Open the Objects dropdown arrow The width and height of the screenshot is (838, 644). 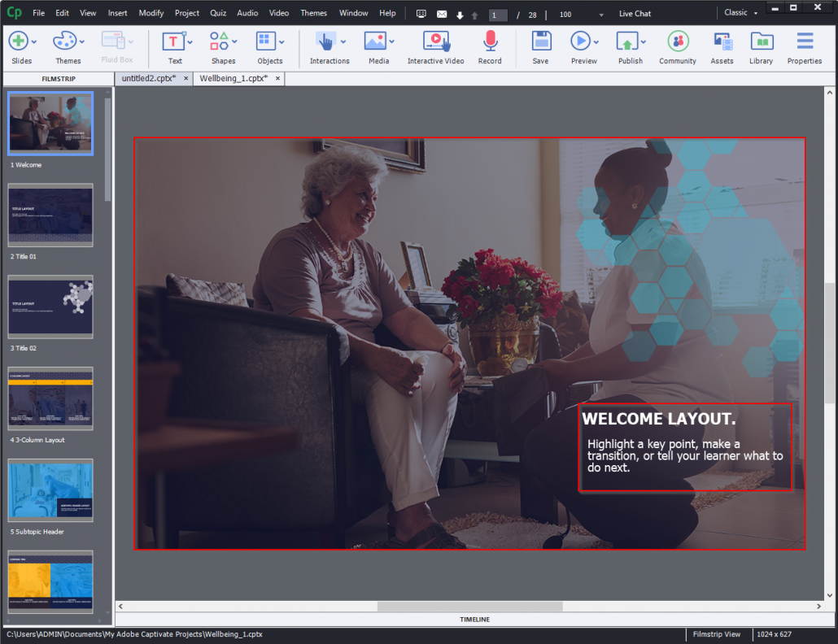pyautogui.click(x=282, y=43)
